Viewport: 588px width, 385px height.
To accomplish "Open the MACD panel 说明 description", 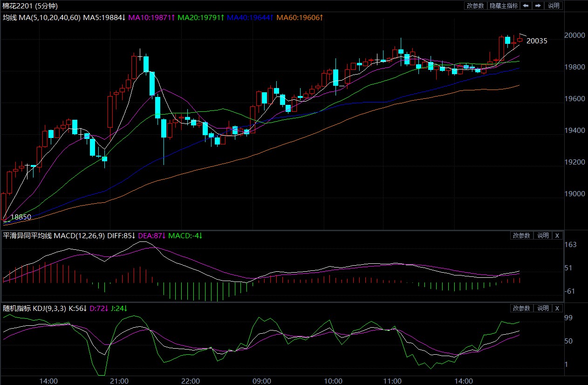I will pos(543,235).
